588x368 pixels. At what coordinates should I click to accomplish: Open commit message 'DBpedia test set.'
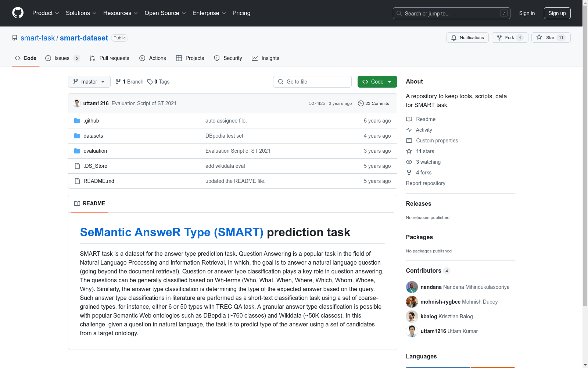[x=225, y=136]
